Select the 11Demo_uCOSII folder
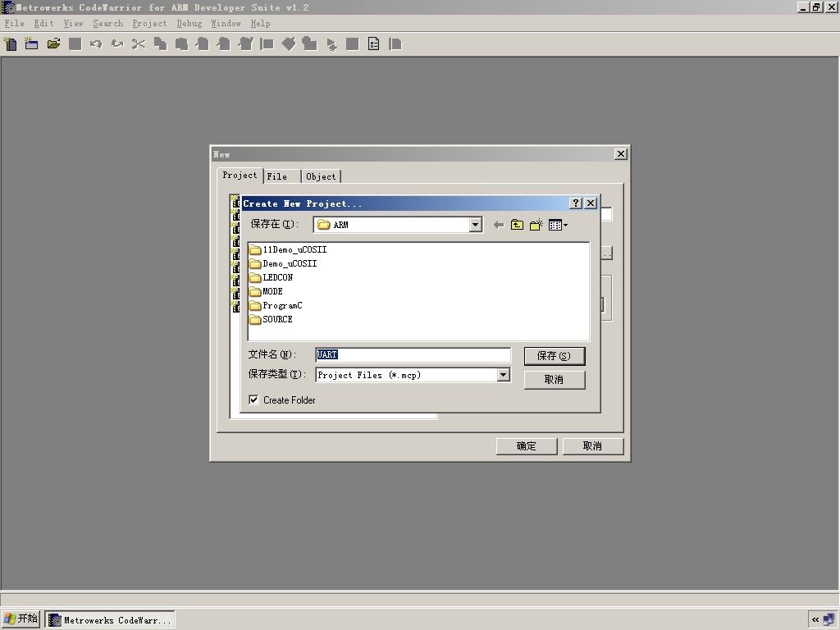Screen dimensions: 840x630 [288, 249]
